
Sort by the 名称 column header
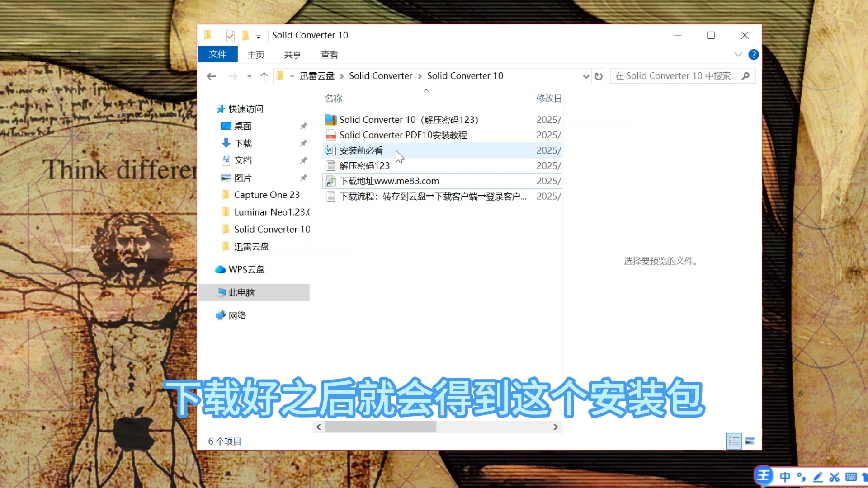point(334,99)
